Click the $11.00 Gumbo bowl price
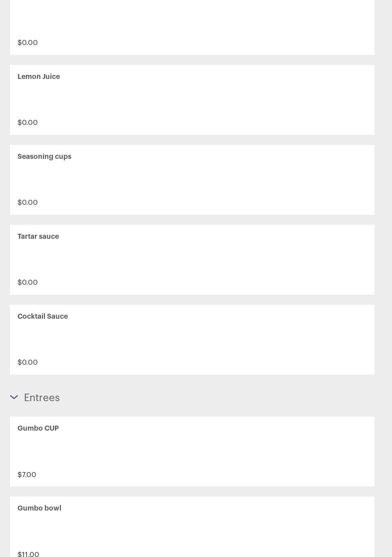This screenshot has height=557, width=392. pos(28,554)
